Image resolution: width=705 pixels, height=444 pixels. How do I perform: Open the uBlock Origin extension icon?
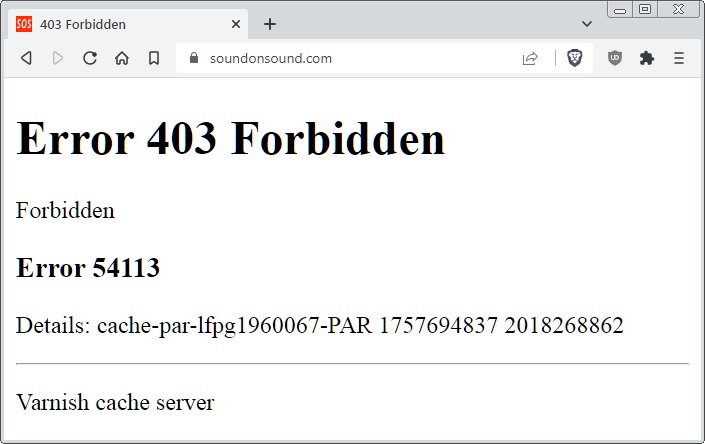[x=615, y=58]
